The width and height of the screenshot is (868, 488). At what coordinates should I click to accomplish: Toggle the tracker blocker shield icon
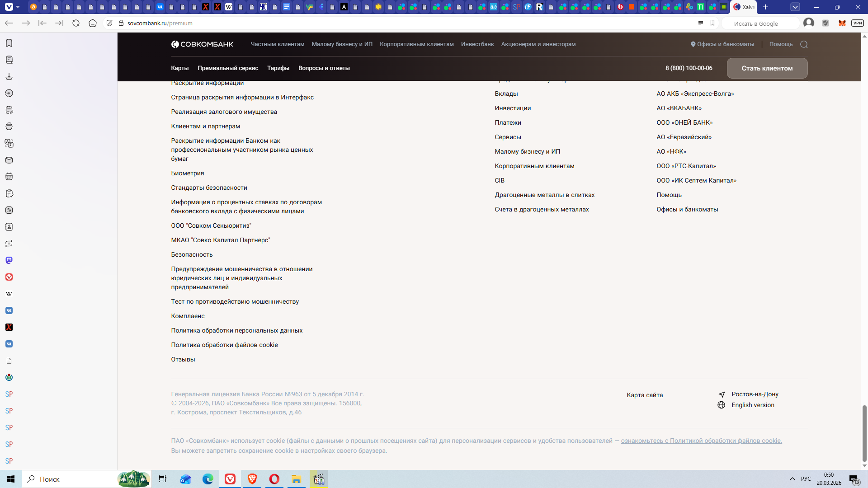[109, 23]
